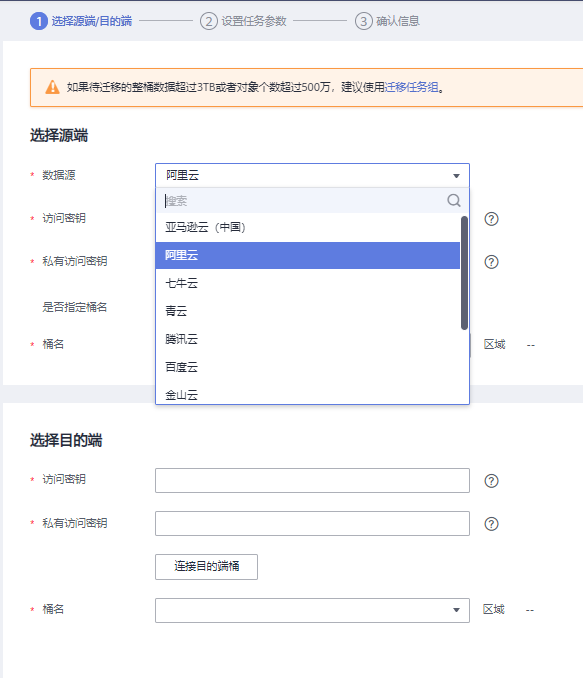Open destination 桶名 dropdown
583x678 pixels.
pos(312,610)
